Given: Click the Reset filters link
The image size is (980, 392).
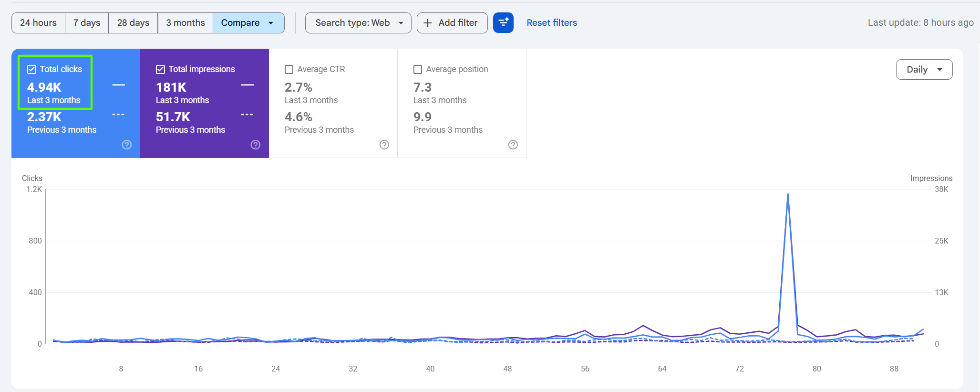Looking at the screenshot, I should coord(552,23).
